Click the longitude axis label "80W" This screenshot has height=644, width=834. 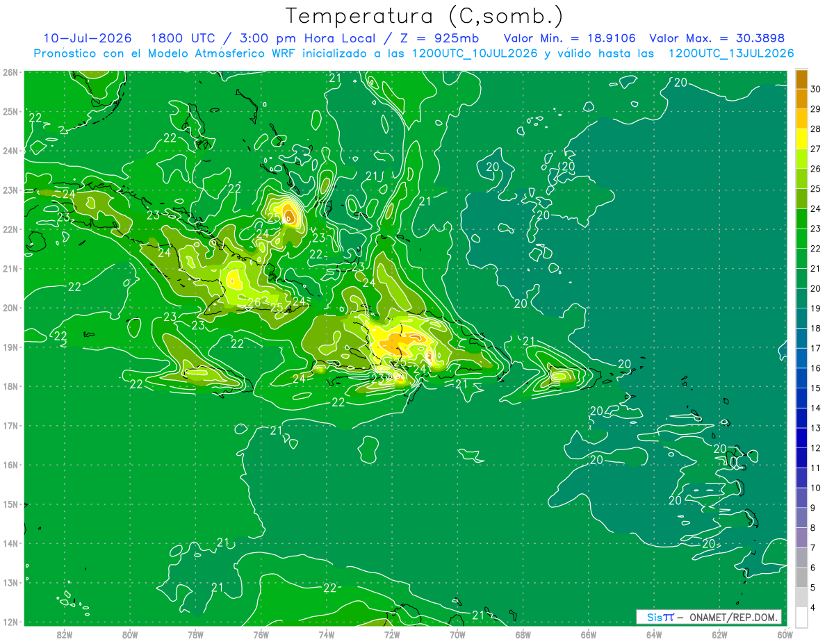coord(130,634)
